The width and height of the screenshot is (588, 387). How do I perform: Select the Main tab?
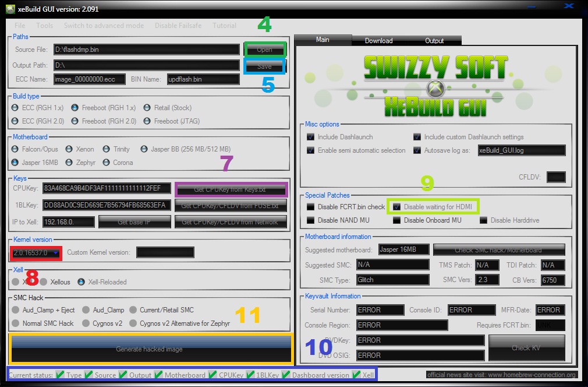pos(323,40)
